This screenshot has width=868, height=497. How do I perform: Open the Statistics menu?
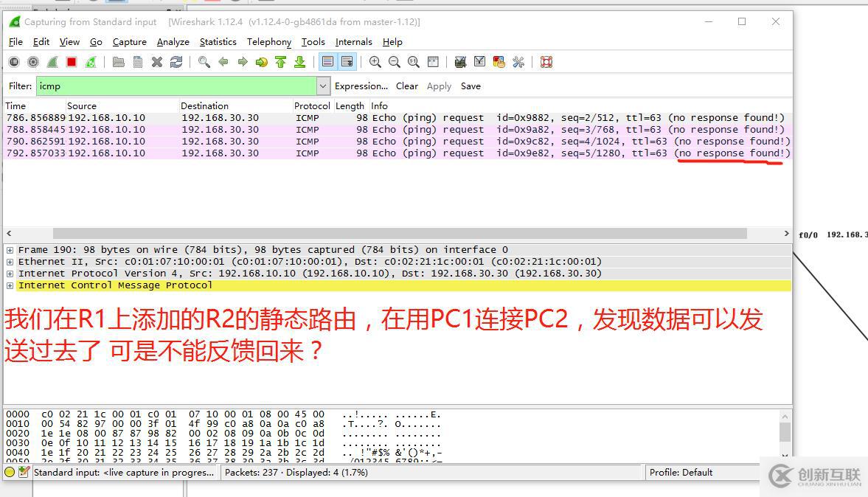[x=218, y=42]
